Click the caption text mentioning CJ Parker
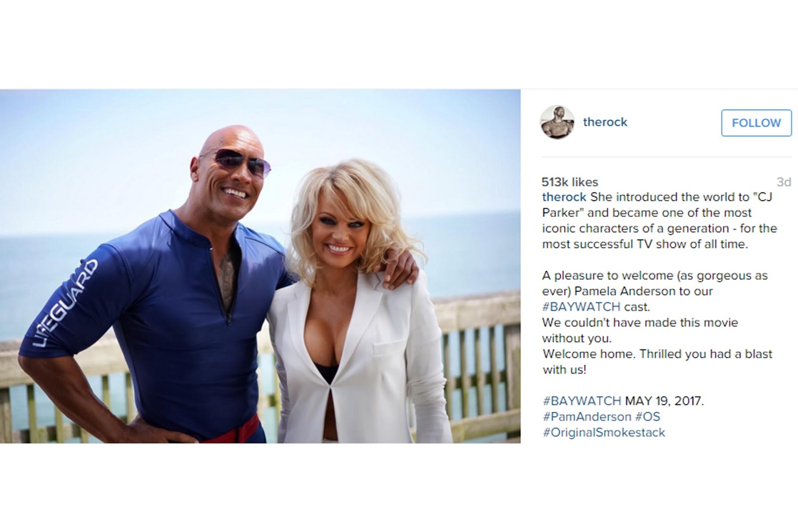Image resolution: width=798 pixels, height=532 pixels. pyautogui.click(x=659, y=220)
